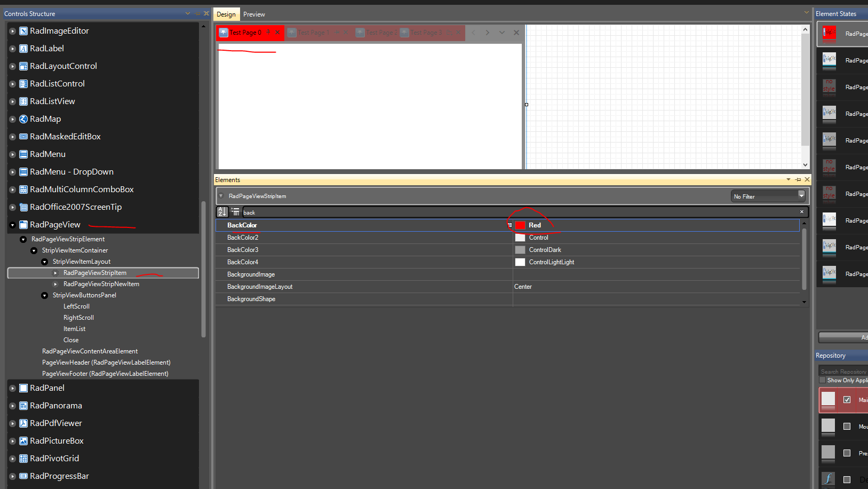The image size is (868, 489).
Task: Expand the RadMenu - DropDown node
Action: (12, 172)
